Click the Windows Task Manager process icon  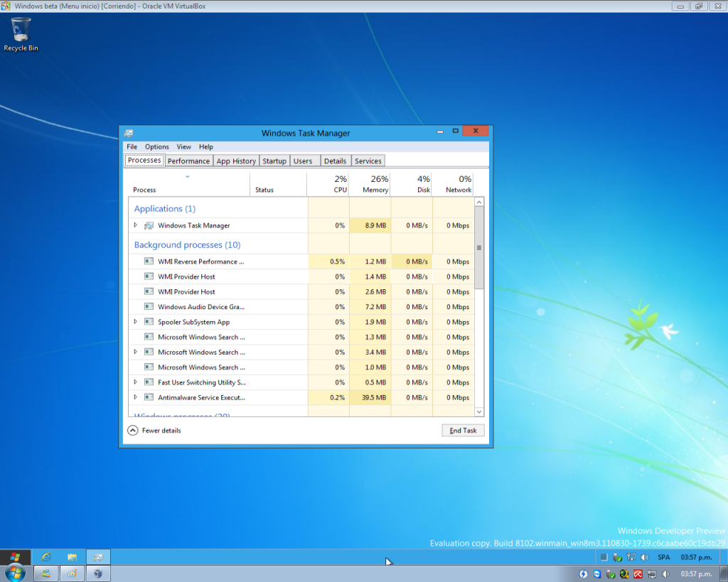pyautogui.click(x=149, y=225)
